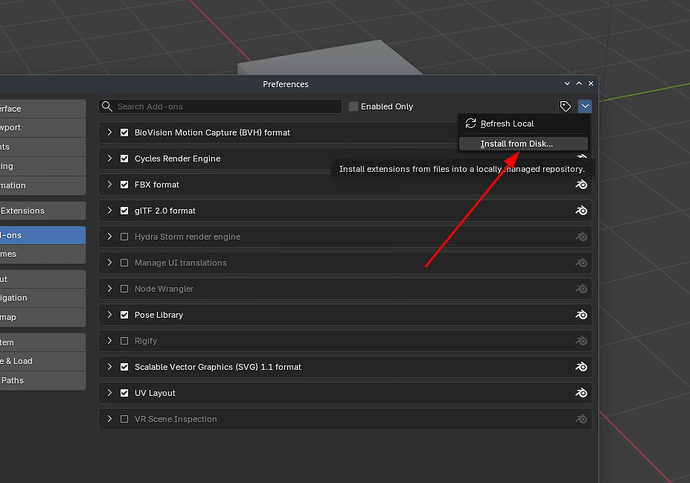The width and height of the screenshot is (690, 483).
Task: Click Blender icon on VR Scene Inspection row
Action: (x=581, y=419)
